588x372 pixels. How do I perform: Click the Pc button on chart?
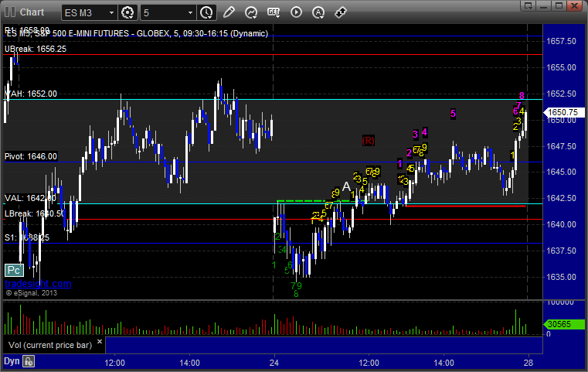tap(14, 270)
